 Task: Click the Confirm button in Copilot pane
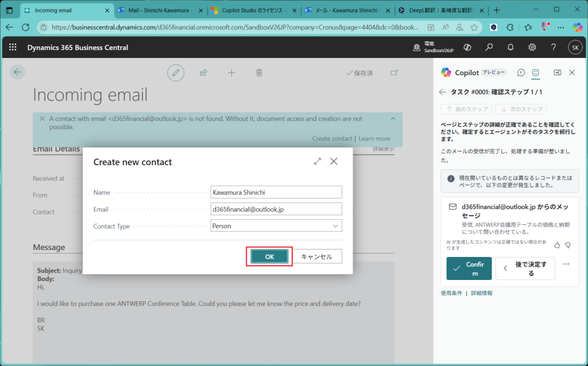(469, 268)
